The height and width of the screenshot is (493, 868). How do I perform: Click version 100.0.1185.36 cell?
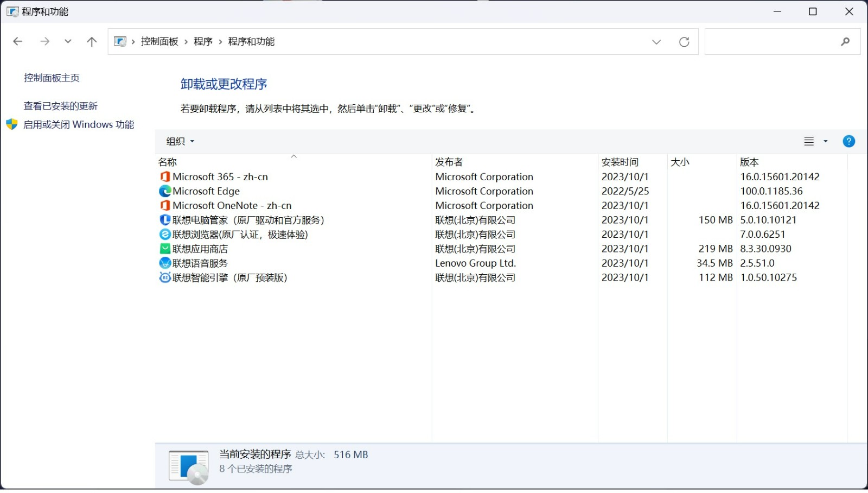pyautogui.click(x=771, y=191)
